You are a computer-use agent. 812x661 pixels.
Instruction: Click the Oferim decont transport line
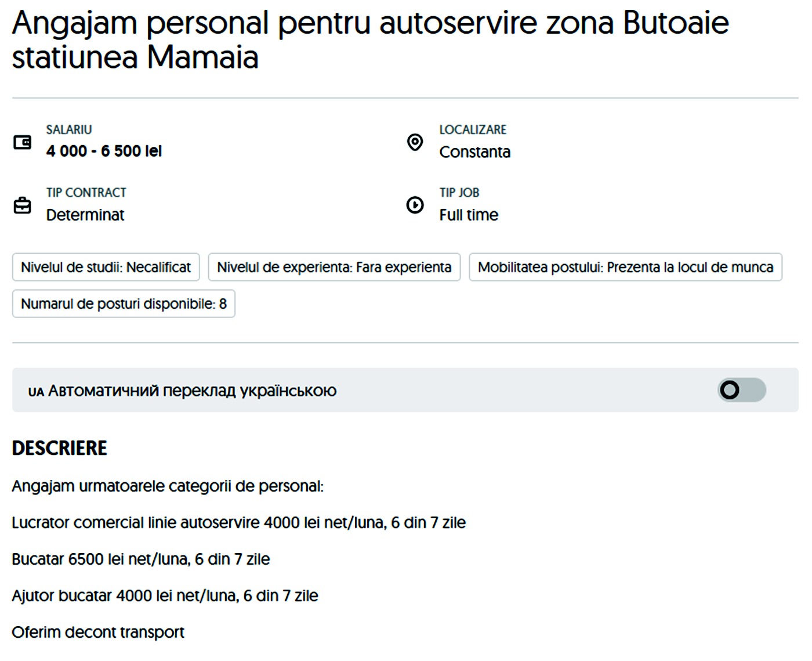(x=98, y=633)
